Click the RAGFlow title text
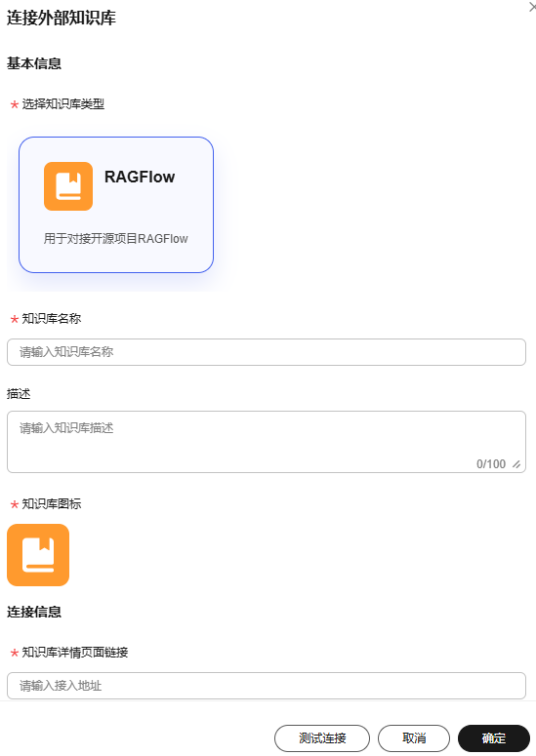The width and height of the screenshot is (536, 756). tap(140, 177)
